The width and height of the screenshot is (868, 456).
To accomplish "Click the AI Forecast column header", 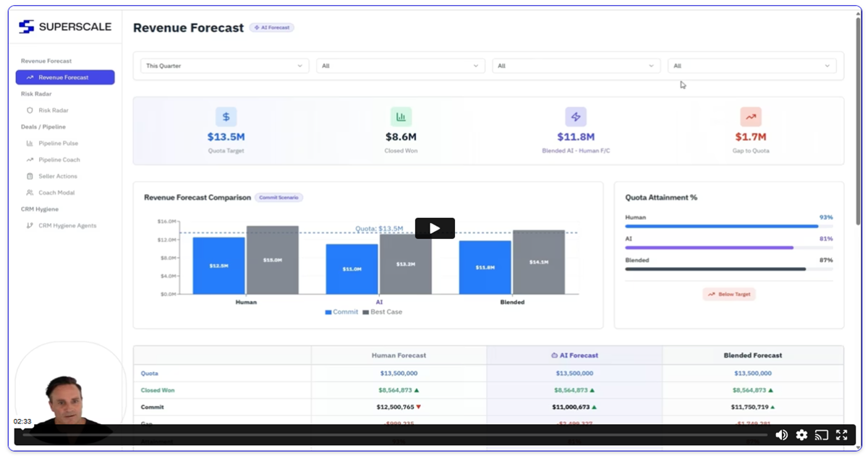I will pyautogui.click(x=574, y=355).
